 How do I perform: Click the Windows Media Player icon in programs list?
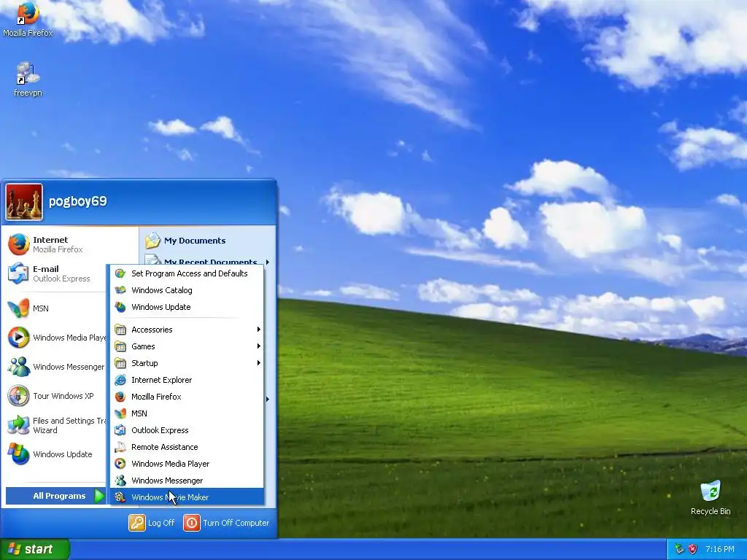tap(120, 464)
